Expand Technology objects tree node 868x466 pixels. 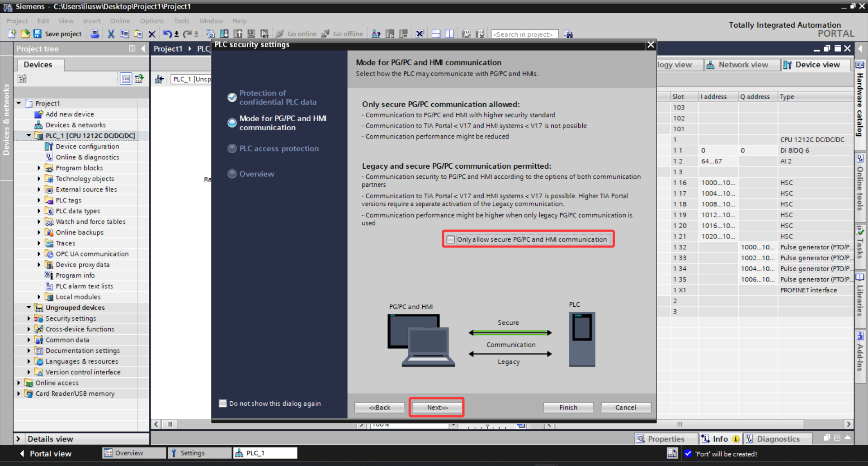[x=39, y=179]
